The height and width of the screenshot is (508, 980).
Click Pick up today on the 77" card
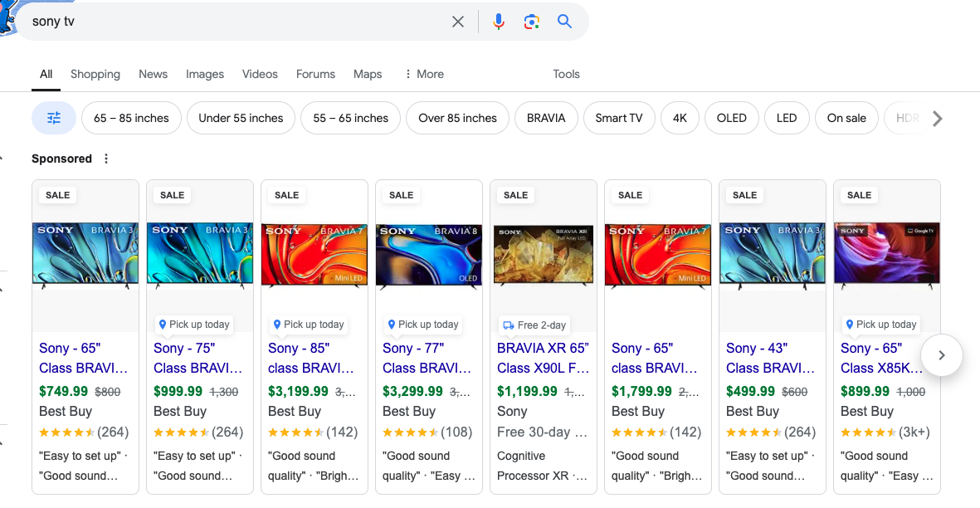(423, 325)
